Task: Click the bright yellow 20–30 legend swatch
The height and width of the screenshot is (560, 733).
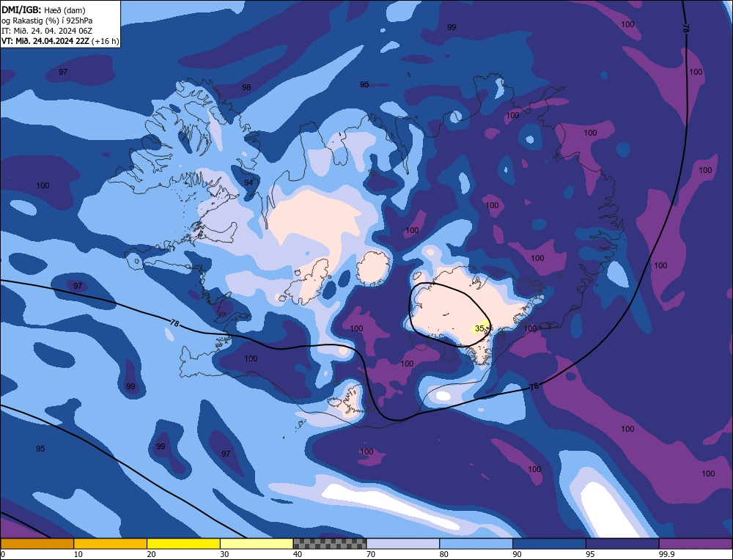Action: click(x=183, y=543)
